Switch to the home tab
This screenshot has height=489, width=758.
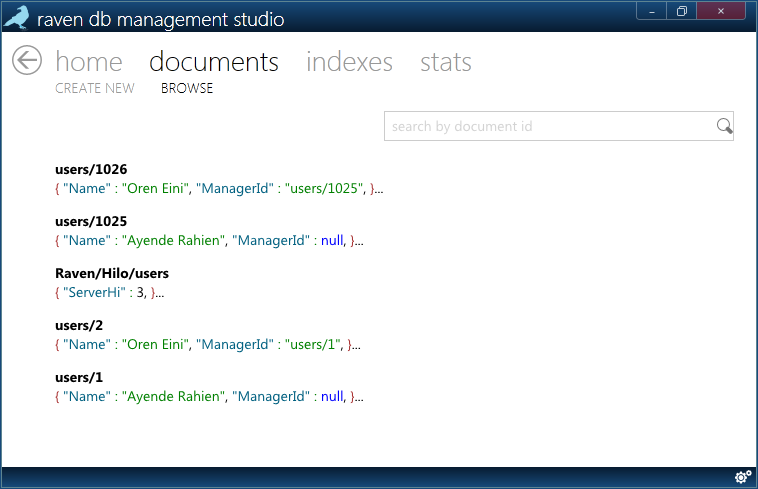tap(89, 62)
